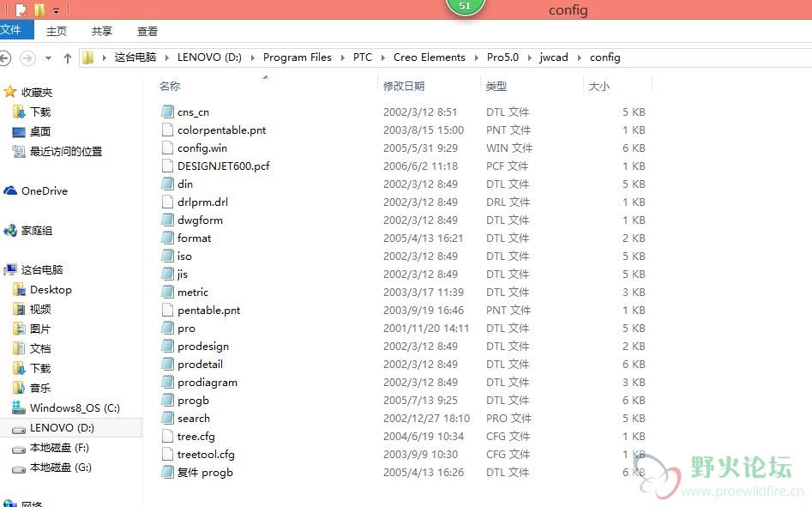The image size is (812, 507).
Task: Click jwcad breadcrumb in address bar
Action: (x=554, y=57)
